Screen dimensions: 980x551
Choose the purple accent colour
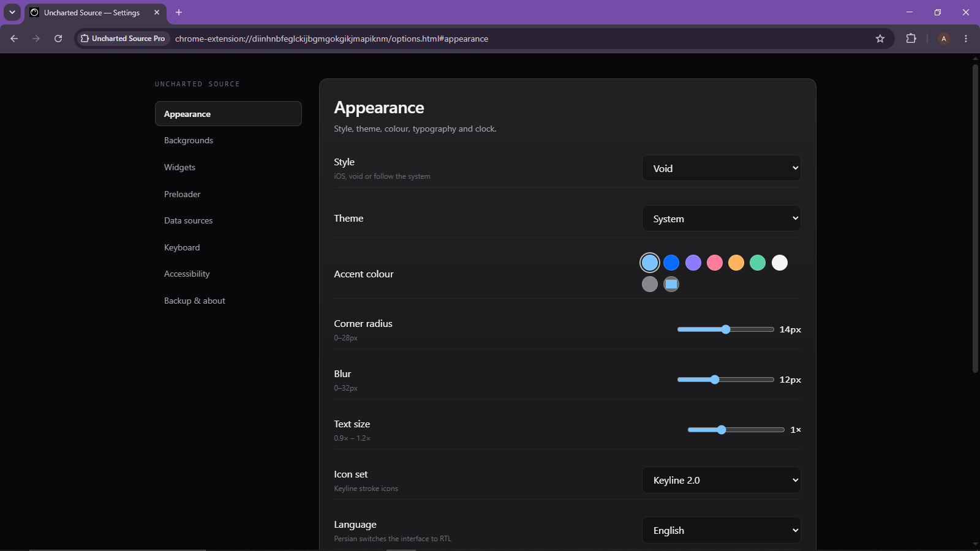click(693, 263)
